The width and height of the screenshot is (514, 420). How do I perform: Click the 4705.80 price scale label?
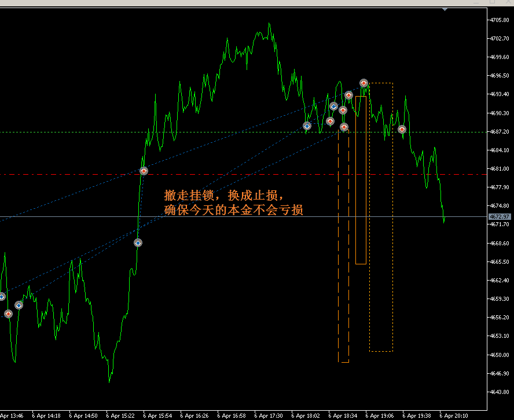click(498, 20)
